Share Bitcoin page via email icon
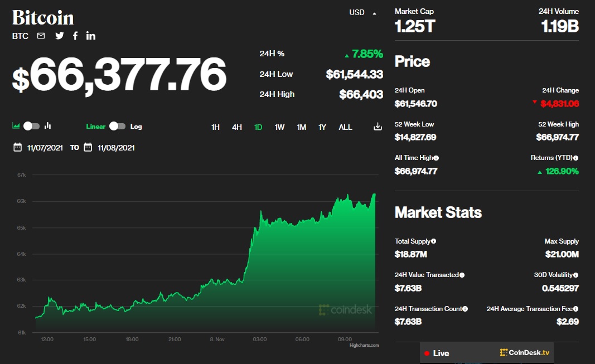Viewport: 595px width, 364px height. tap(41, 36)
